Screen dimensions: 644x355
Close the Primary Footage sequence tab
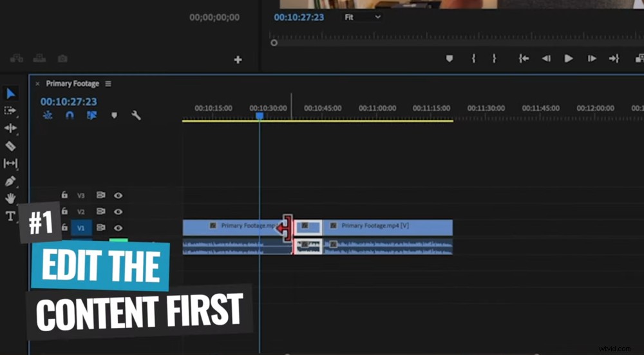[37, 84]
